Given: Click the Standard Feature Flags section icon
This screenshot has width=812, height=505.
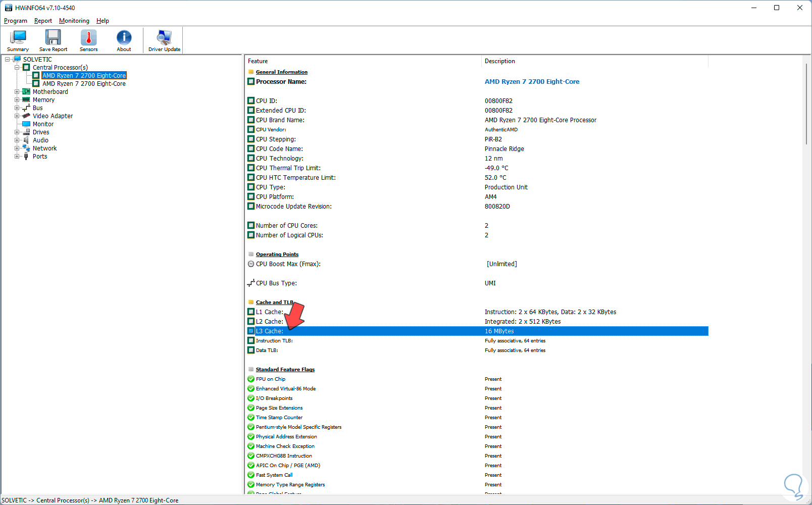Looking at the screenshot, I should [x=251, y=370].
